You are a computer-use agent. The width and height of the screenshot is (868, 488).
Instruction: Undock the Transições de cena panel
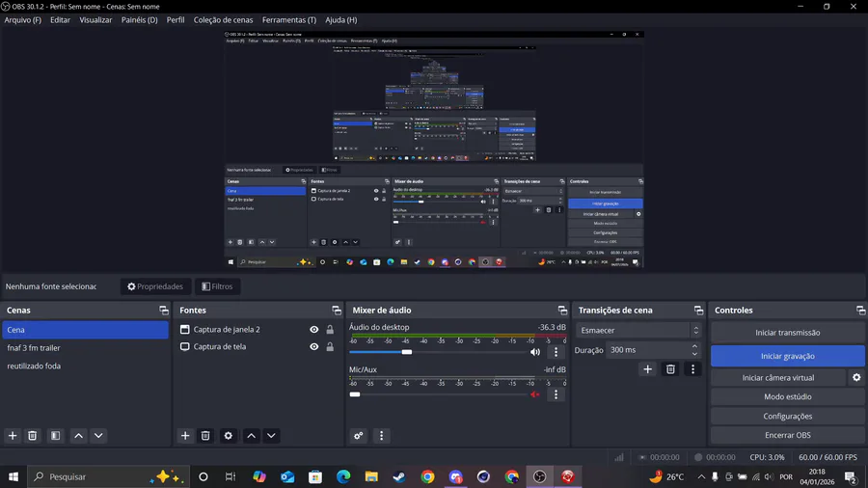[x=698, y=311]
